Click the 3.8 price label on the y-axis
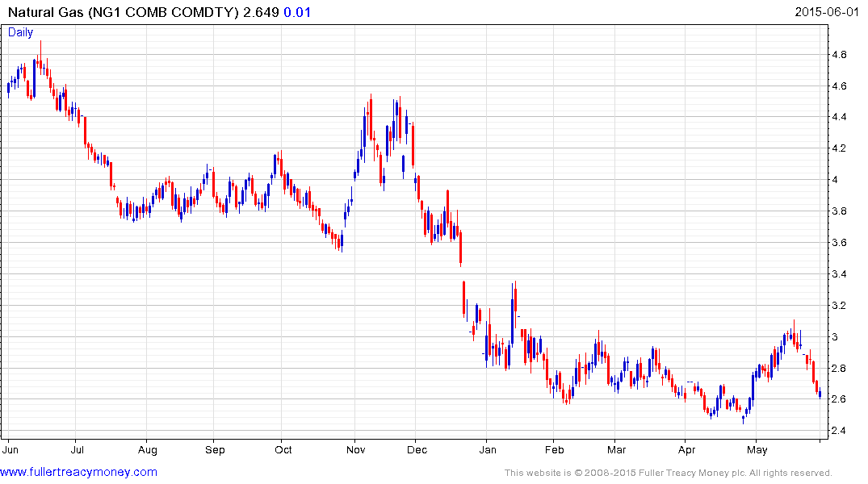 point(839,211)
